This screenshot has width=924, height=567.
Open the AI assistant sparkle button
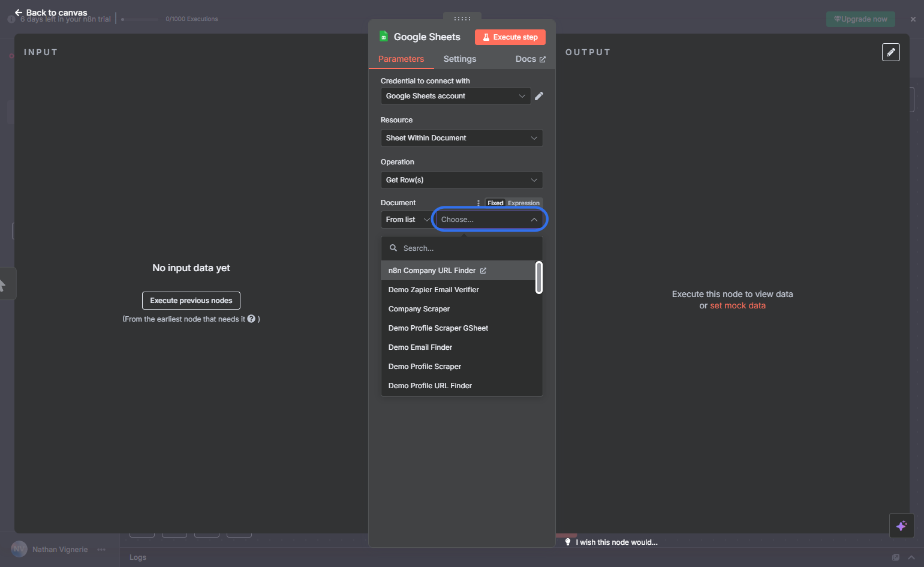pos(902,526)
